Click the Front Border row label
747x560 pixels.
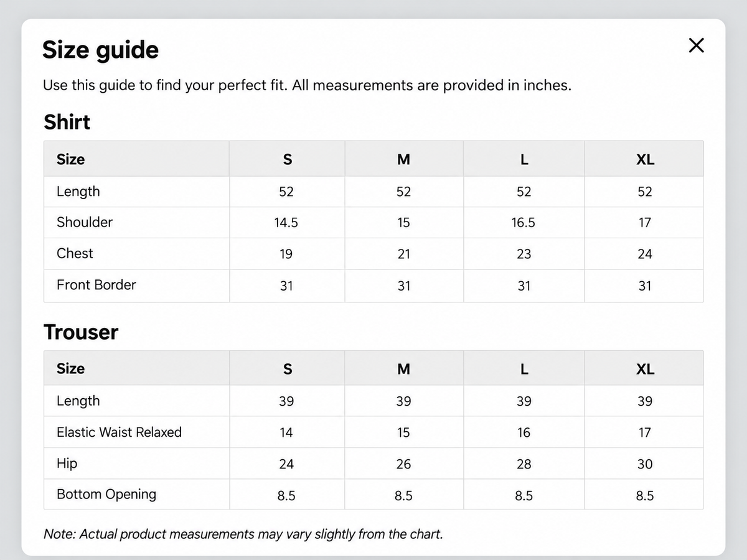(x=96, y=285)
